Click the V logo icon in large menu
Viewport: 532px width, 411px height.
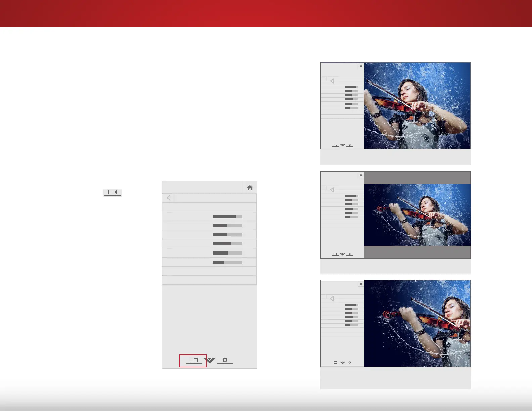point(210,360)
